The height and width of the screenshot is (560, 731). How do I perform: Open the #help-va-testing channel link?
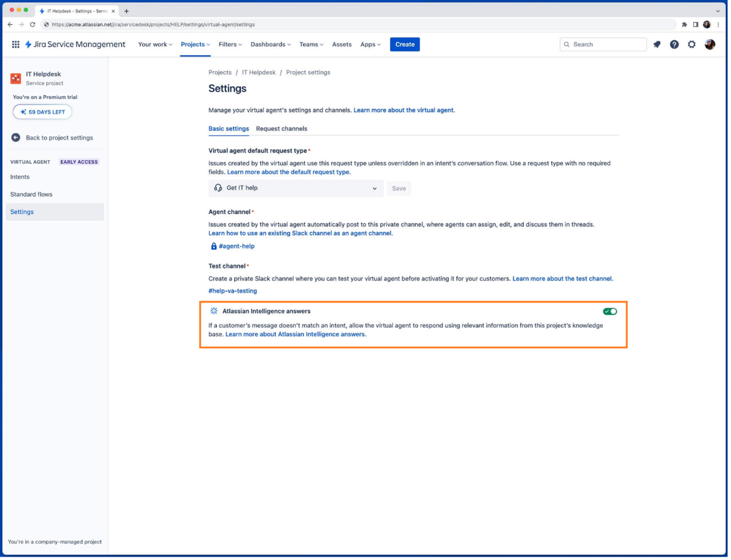pos(234,292)
